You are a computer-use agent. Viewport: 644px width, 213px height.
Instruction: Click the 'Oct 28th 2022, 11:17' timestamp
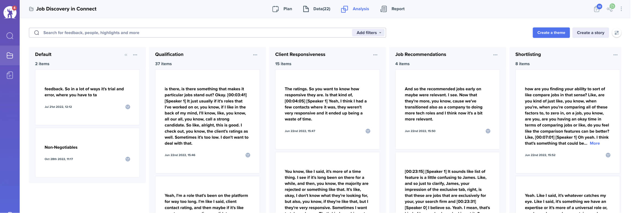[x=59, y=159]
